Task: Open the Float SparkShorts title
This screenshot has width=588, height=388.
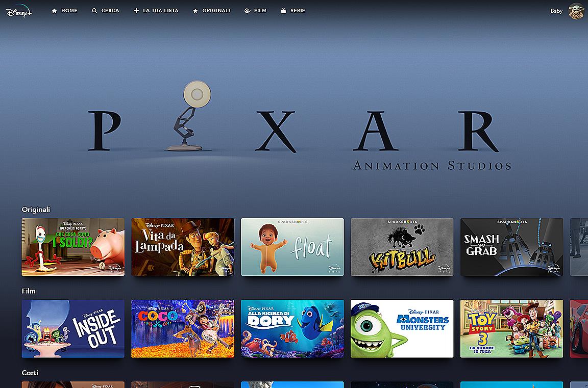Action: tap(292, 247)
